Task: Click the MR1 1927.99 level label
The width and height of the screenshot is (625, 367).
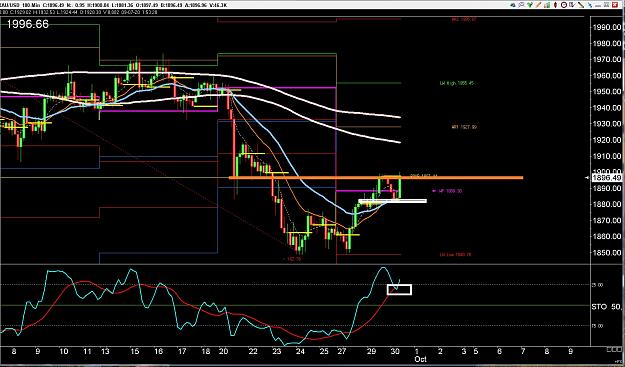Action: point(464,127)
